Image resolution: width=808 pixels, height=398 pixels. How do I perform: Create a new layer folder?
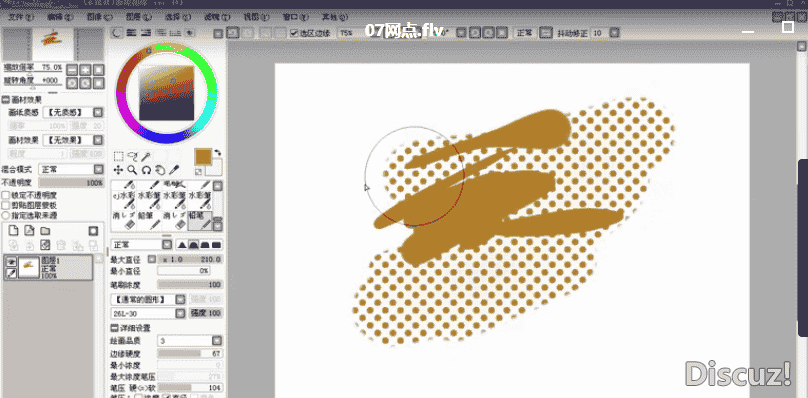click(45, 230)
